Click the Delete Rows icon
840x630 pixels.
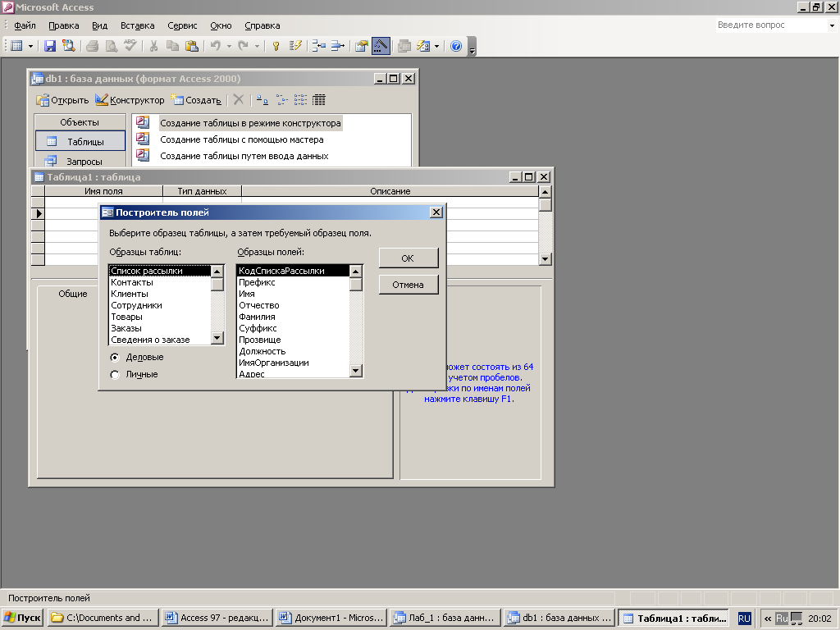pyautogui.click(x=337, y=46)
